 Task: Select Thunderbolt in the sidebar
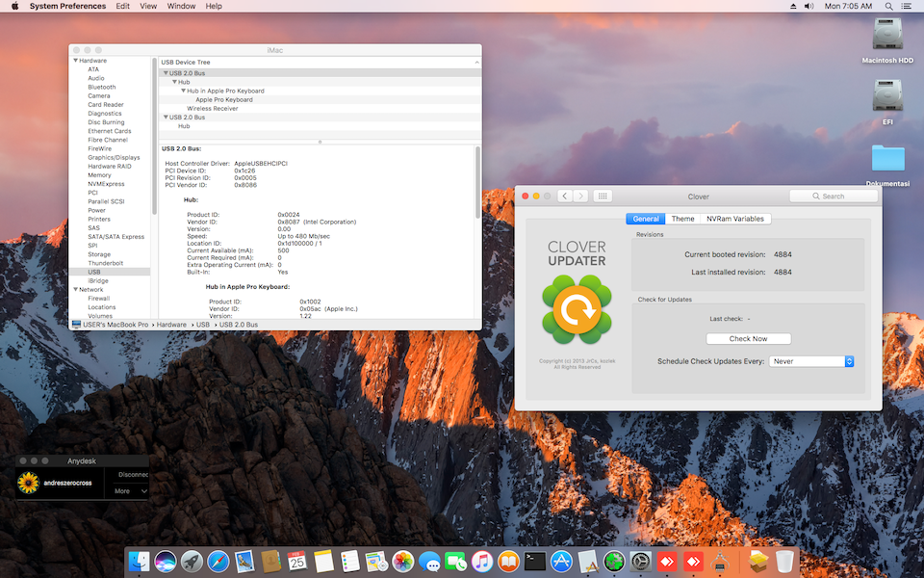[x=106, y=263]
